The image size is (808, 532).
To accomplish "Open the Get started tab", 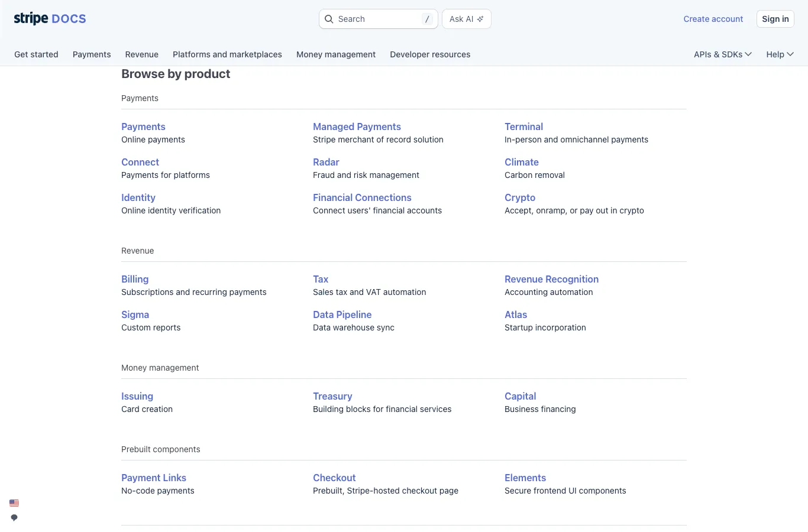I will click(36, 54).
